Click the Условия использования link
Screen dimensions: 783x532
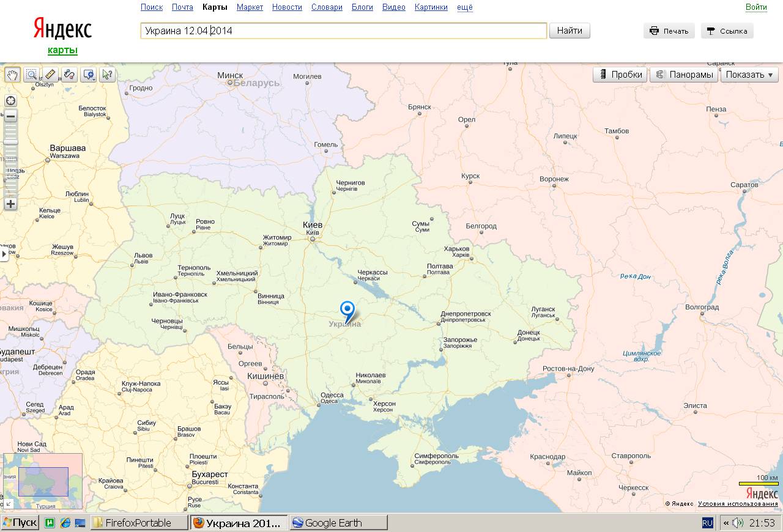click(738, 504)
